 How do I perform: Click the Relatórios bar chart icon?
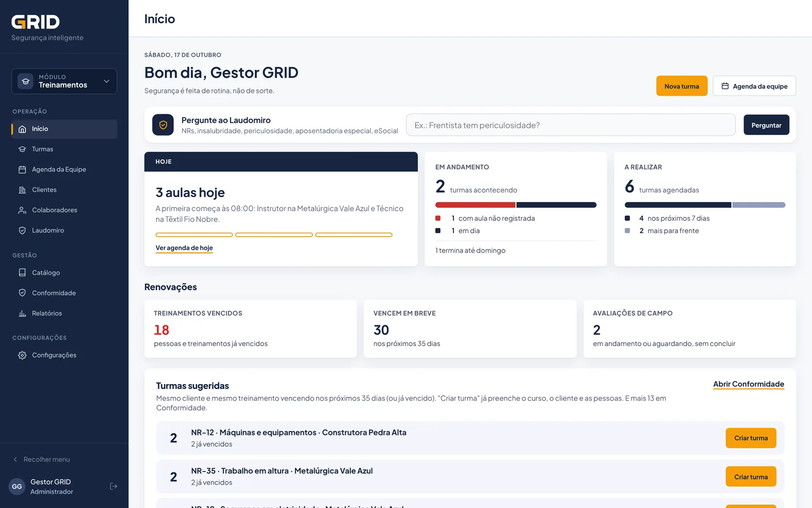pyautogui.click(x=22, y=313)
